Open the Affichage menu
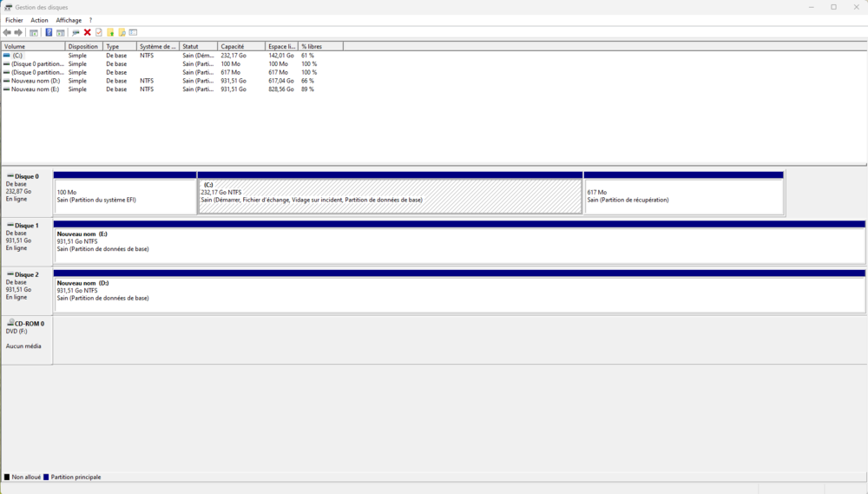Viewport: 868px width, 494px height. click(69, 20)
